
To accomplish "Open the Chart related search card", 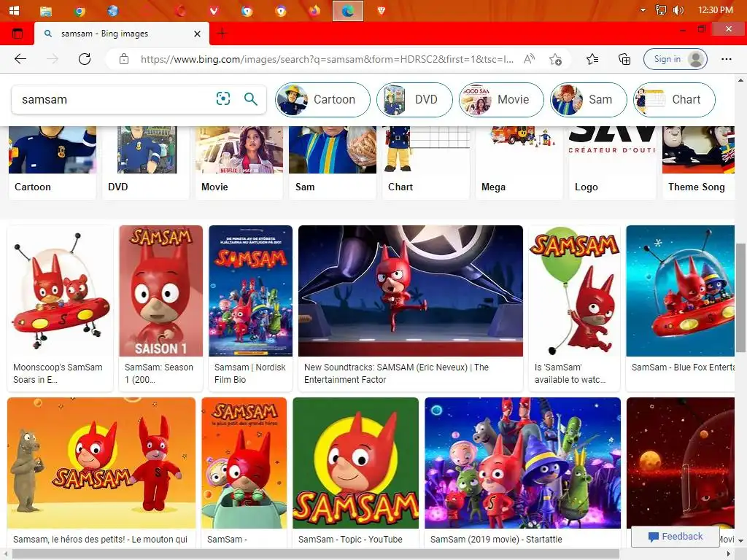I will 426,162.
